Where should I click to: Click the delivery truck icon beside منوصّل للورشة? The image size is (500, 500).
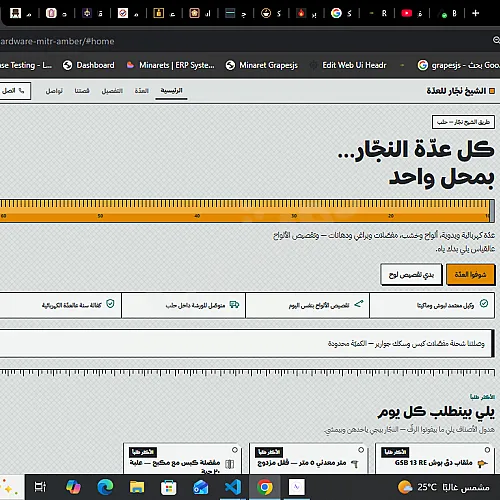pos(234,304)
